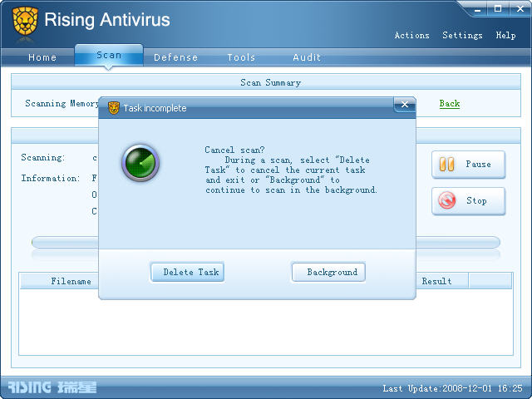Switch to the Scan tab
Image resolution: width=532 pixels, height=399 pixels.
click(x=109, y=55)
